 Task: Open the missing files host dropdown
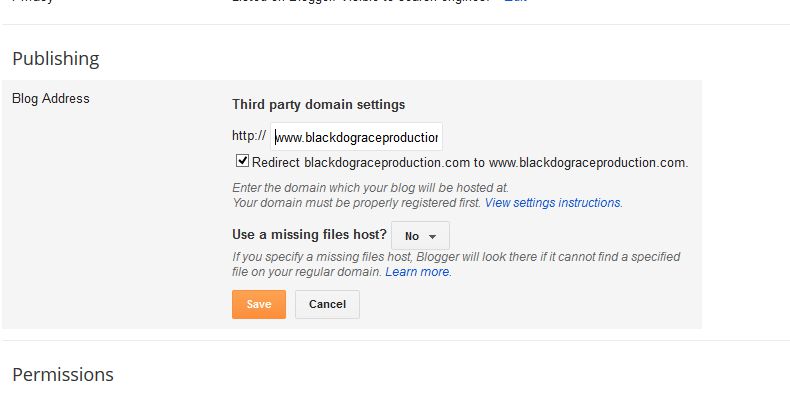(420, 235)
